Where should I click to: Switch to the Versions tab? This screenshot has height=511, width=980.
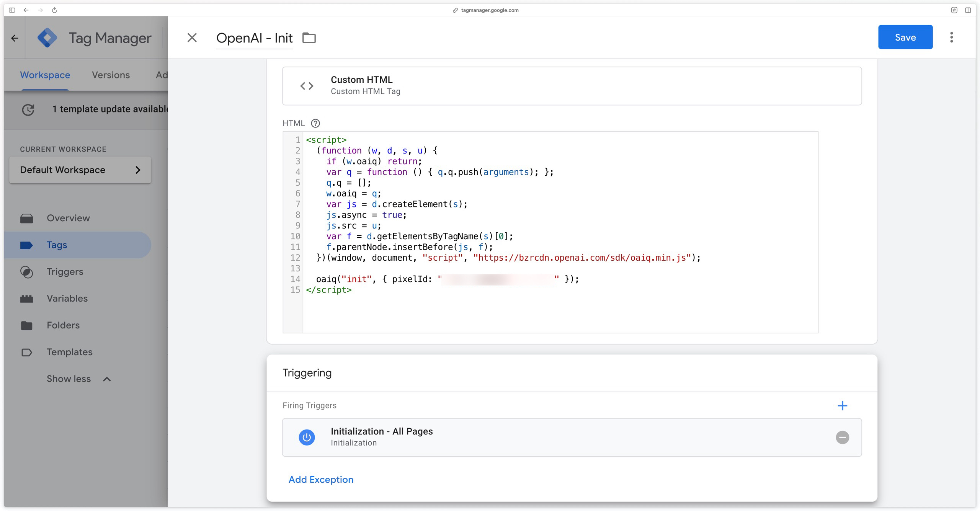click(111, 75)
